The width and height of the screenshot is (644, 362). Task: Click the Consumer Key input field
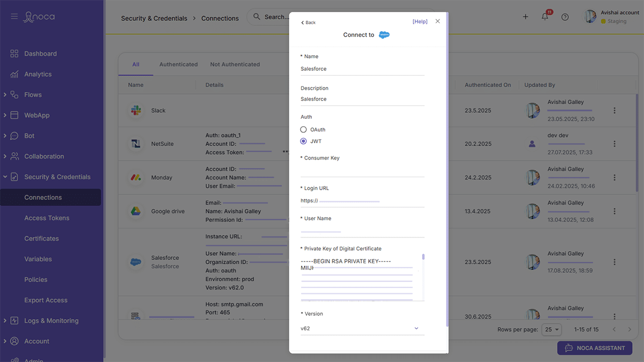(x=362, y=171)
